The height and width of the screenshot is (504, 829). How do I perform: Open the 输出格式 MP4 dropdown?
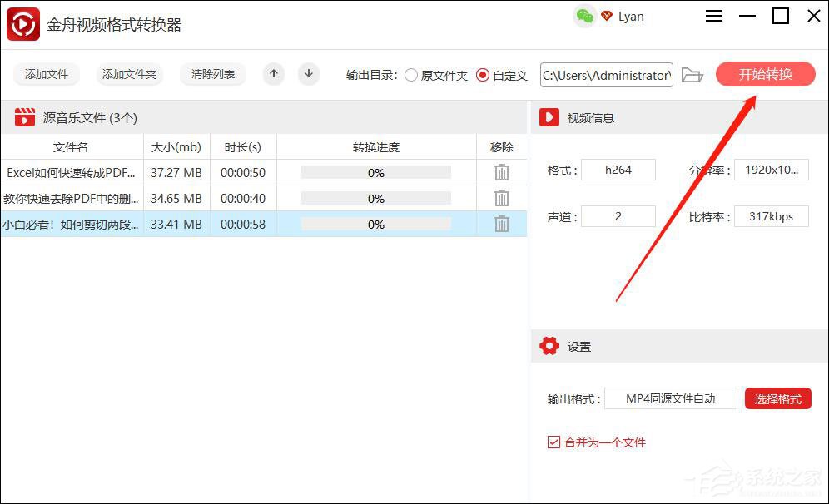pyautogui.click(x=671, y=398)
